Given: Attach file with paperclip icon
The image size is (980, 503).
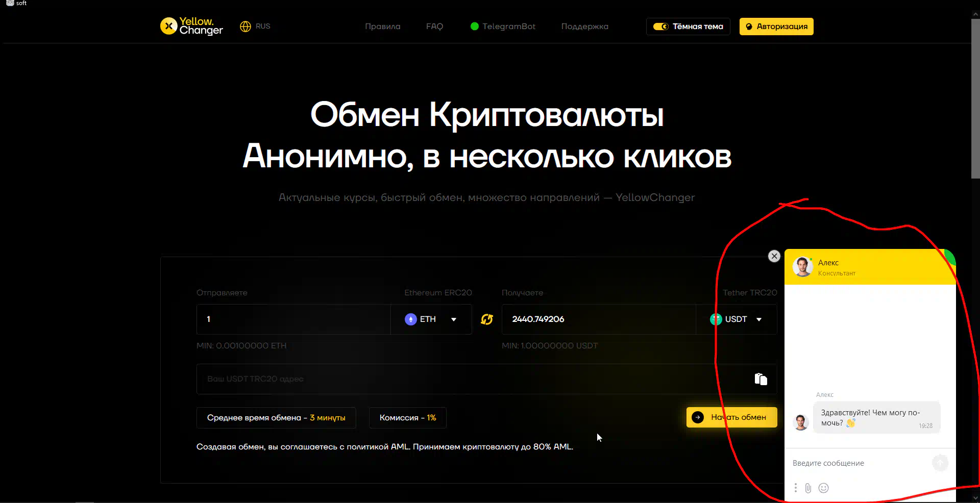Looking at the screenshot, I should coord(808,488).
